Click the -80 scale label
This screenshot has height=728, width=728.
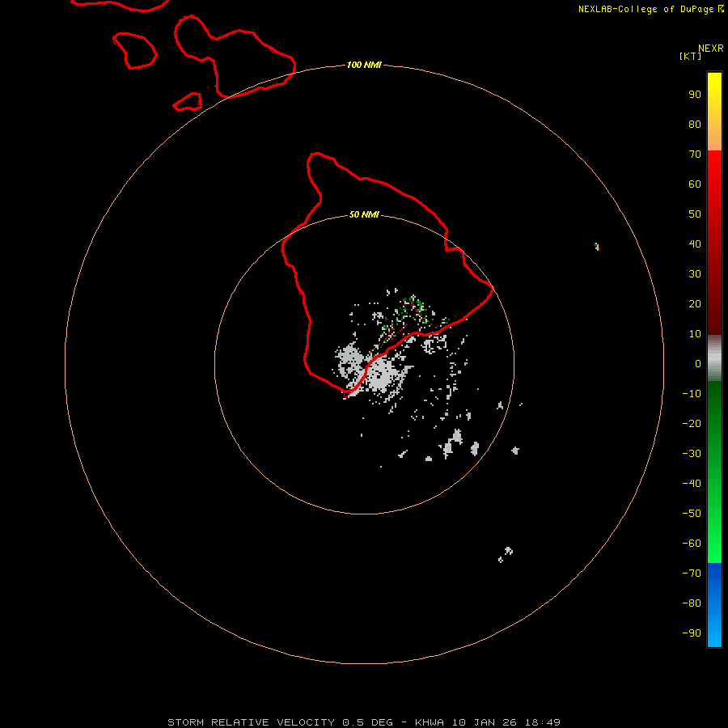[x=692, y=603]
